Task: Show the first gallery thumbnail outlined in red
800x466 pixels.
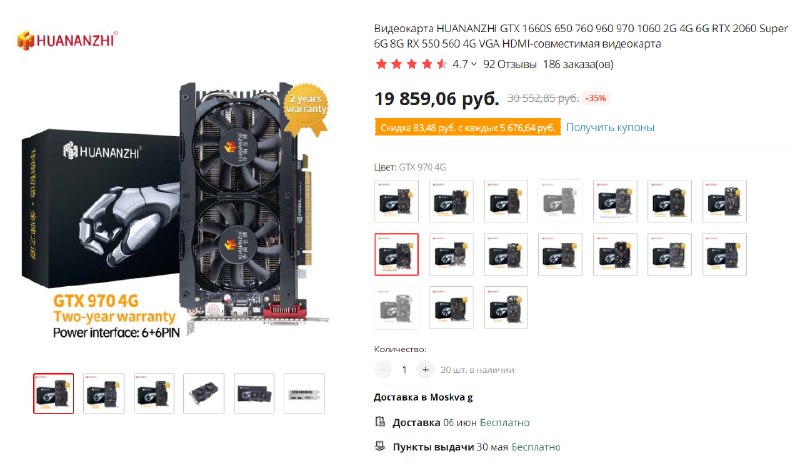Action: click(54, 393)
